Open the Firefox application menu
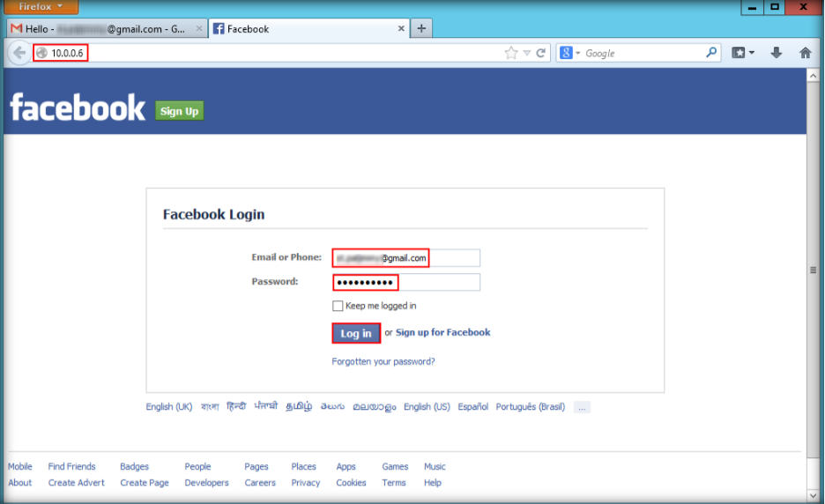 41,7
